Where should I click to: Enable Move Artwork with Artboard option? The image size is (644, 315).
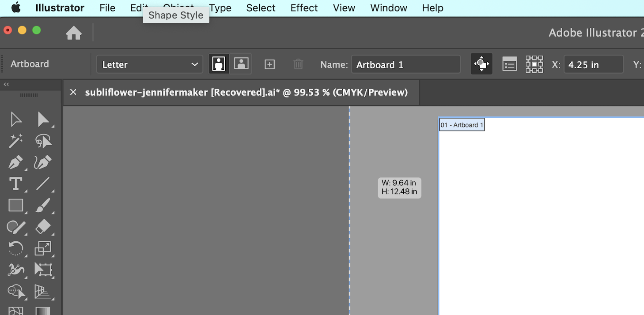[x=481, y=64]
